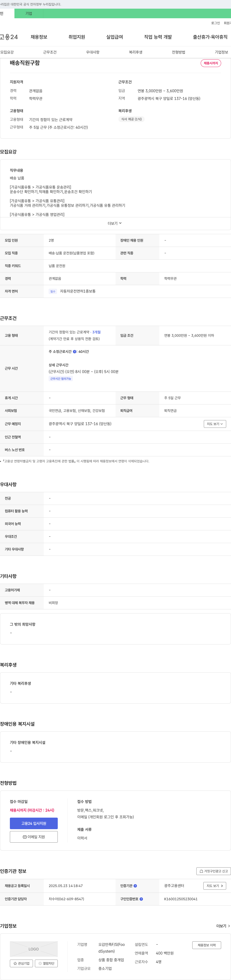Jump to the 모집요강 section tab

[7, 52]
